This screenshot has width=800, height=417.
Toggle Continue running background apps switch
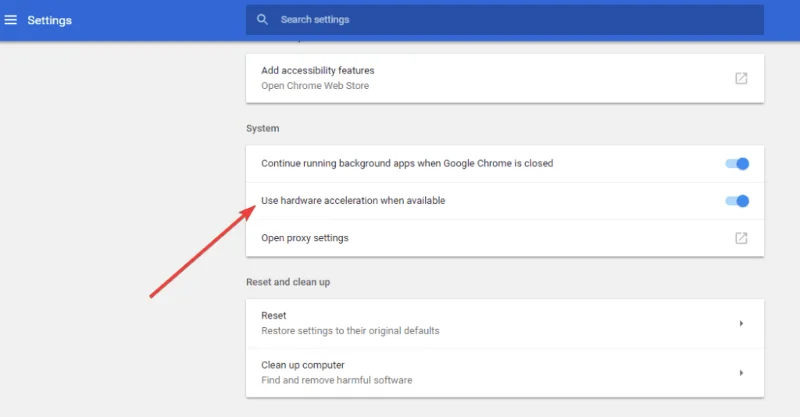737,164
